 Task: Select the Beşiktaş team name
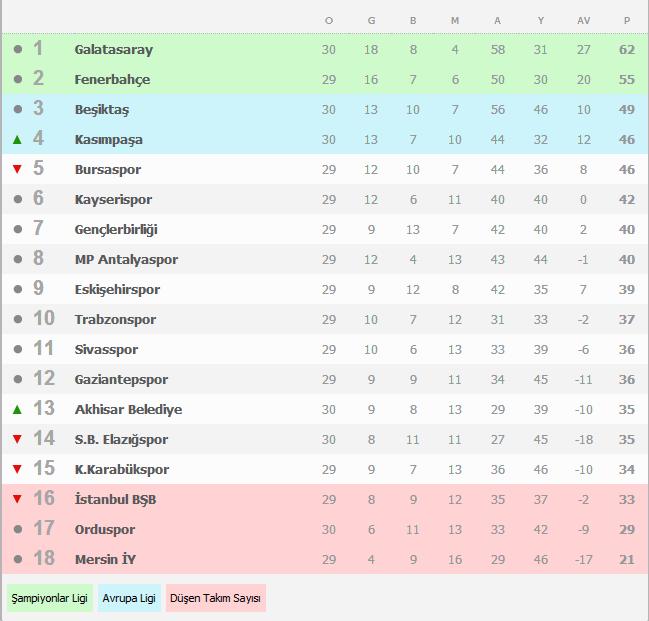pos(102,110)
